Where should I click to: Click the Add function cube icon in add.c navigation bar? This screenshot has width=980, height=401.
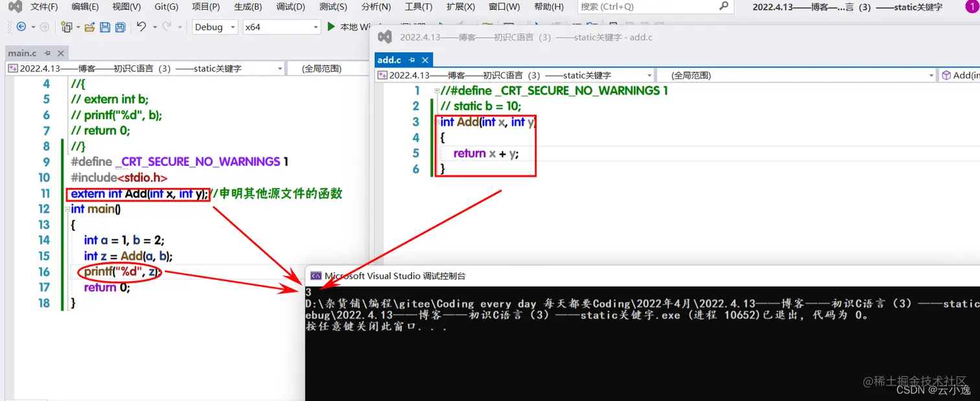[946, 75]
